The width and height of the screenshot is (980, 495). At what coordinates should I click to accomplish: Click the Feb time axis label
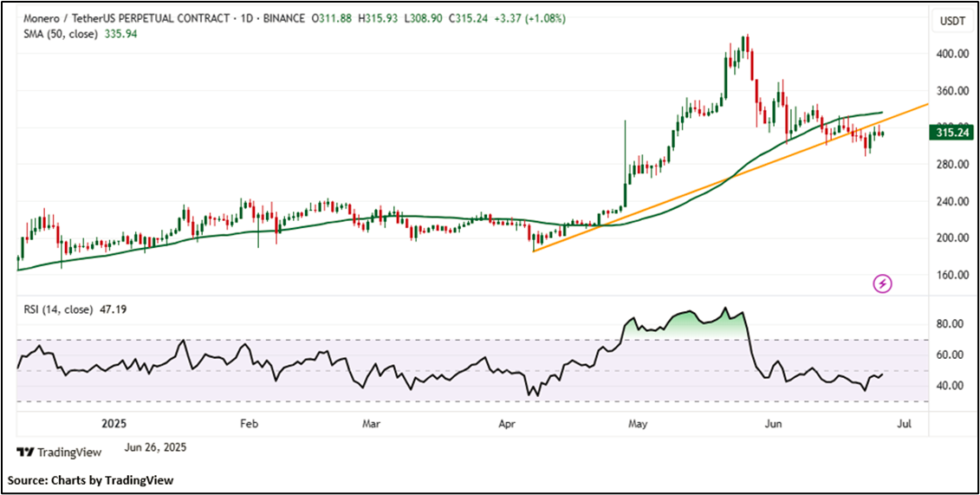click(249, 424)
